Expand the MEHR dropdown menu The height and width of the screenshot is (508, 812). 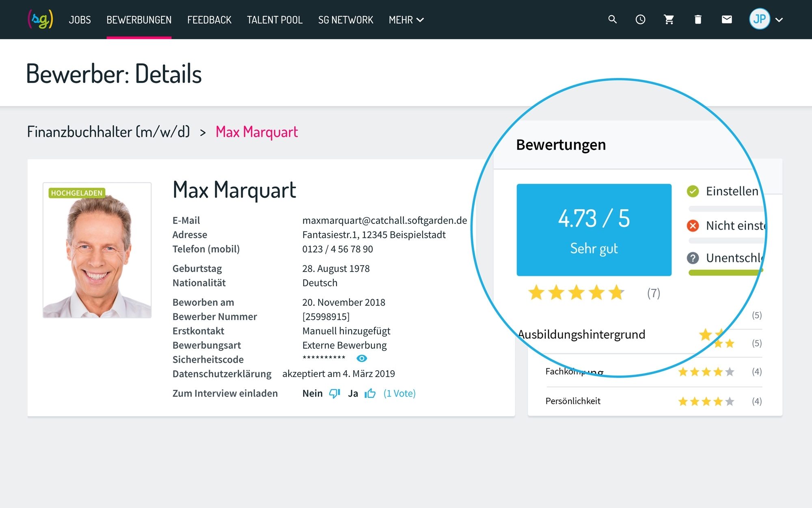pyautogui.click(x=406, y=20)
